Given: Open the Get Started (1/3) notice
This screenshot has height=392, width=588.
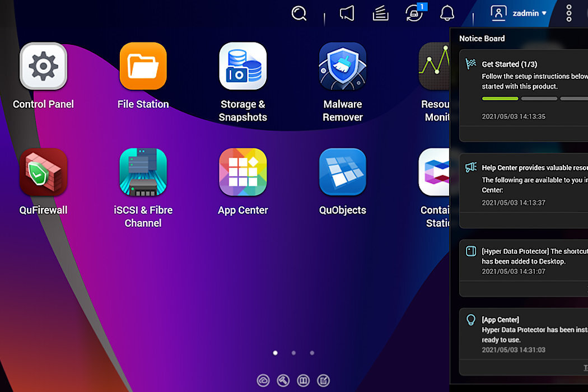Looking at the screenshot, I should [x=524, y=96].
